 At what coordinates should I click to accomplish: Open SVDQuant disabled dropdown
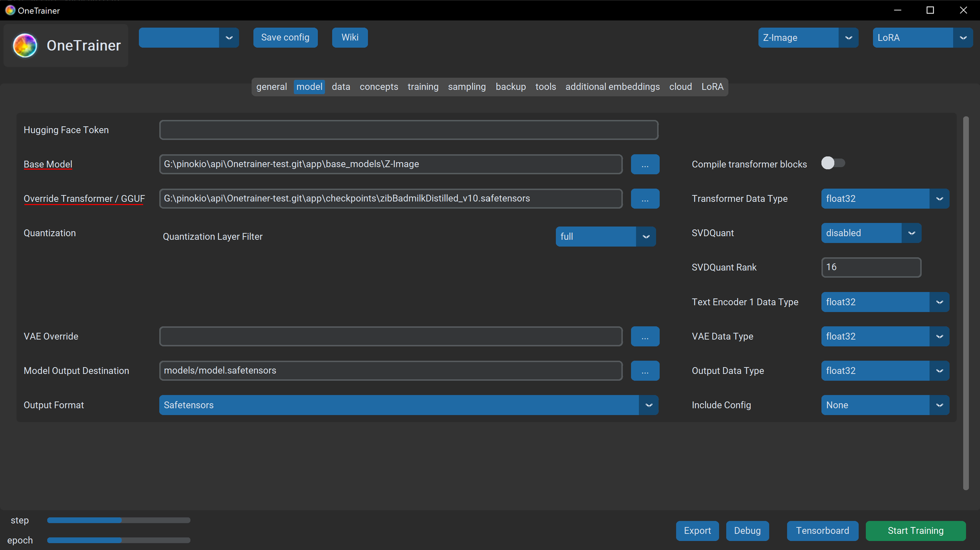[911, 233]
